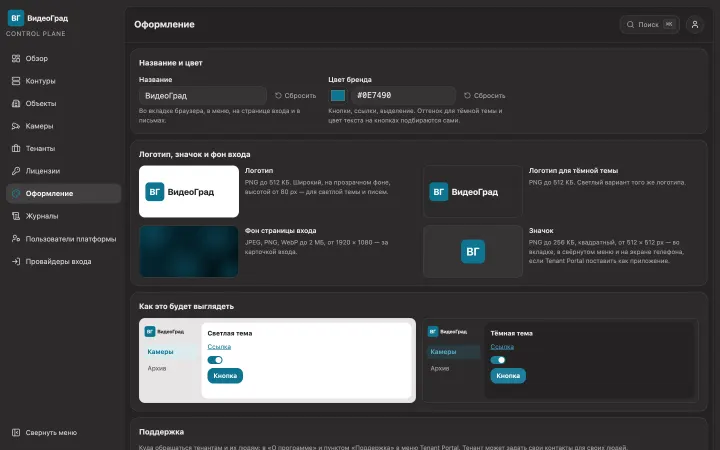Image resolution: width=720 pixels, height=450 pixels.
Task: Open the user profile icon
Action: coord(695,24)
